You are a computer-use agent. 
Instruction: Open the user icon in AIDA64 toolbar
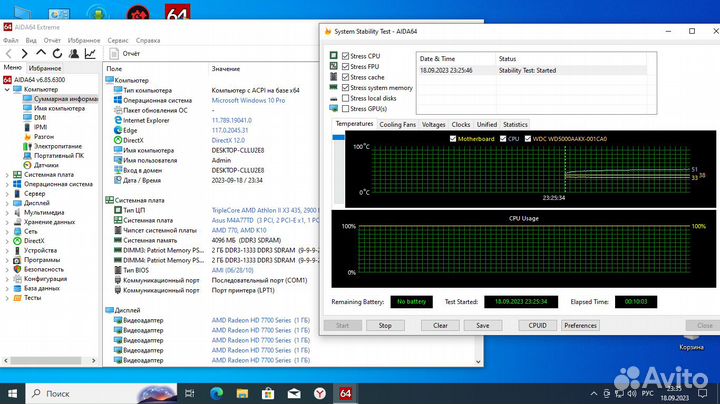click(x=73, y=54)
